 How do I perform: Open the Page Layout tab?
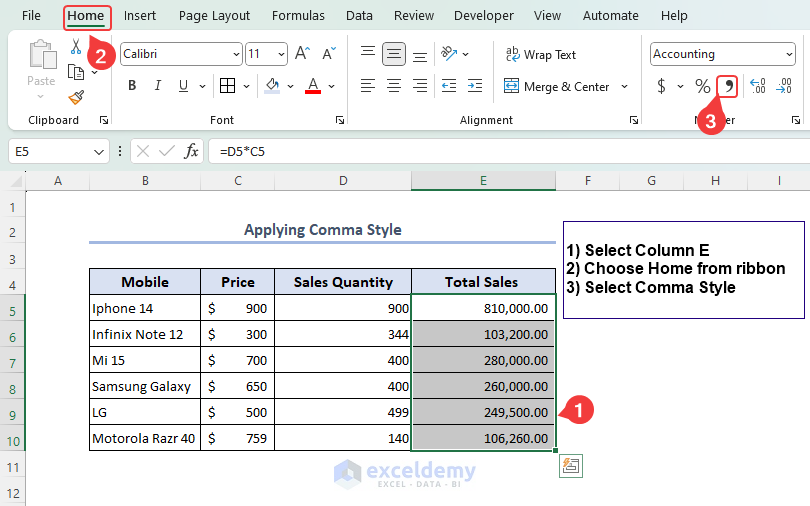pyautogui.click(x=214, y=15)
